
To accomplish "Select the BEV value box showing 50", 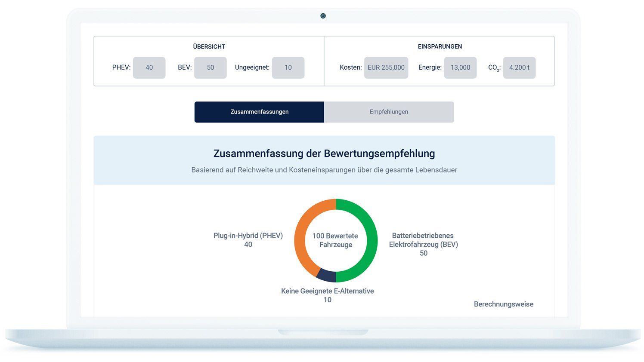I will (x=210, y=67).
